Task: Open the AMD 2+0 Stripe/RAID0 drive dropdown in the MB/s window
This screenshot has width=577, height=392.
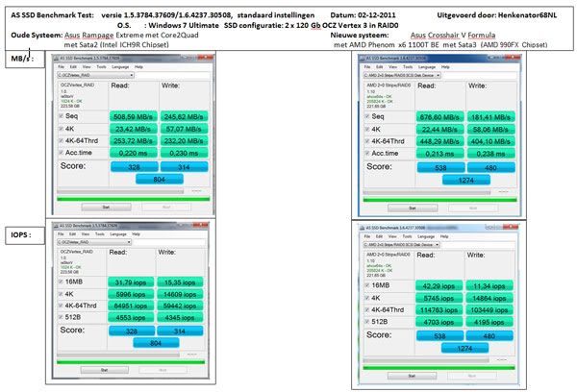Action: [x=402, y=75]
